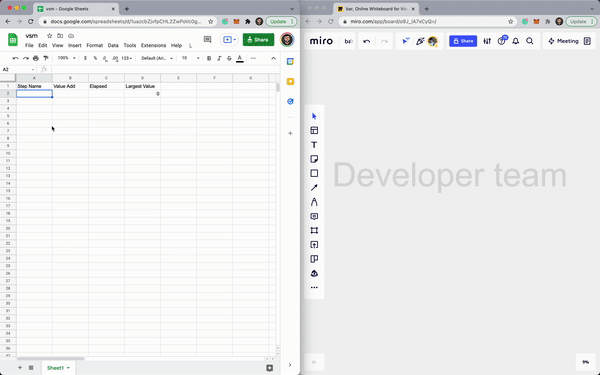This screenshot has width=600, height=375.
Task: Select the Frame tool in Miro
Action: coord(314,230)
